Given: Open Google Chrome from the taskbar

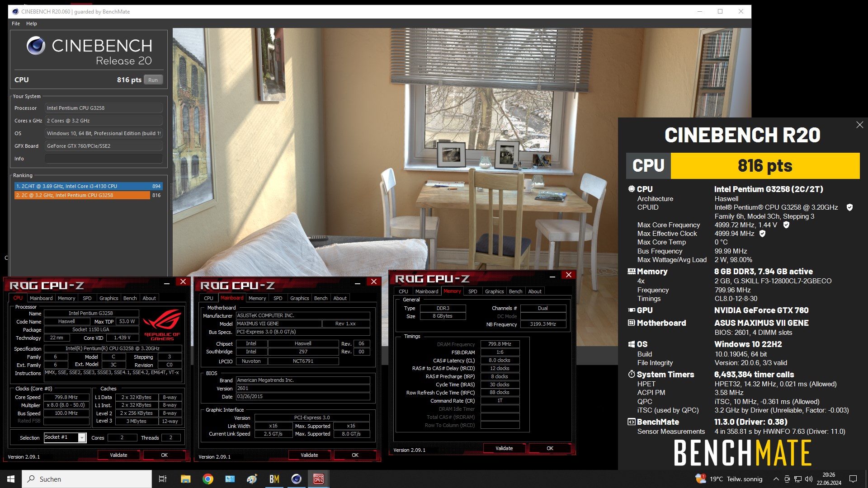Looking at the screenshot, I should coord(208,479).
